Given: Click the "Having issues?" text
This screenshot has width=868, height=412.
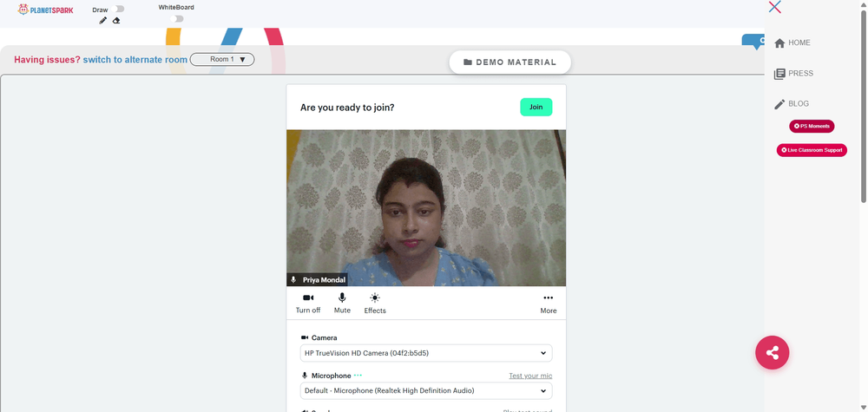Looking at the screenshot, I should (48, 60).
